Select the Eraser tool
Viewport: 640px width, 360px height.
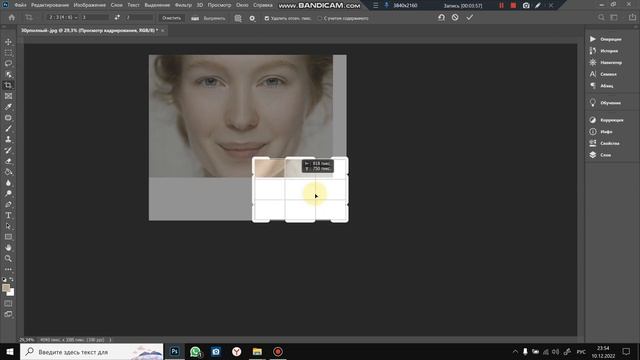pos(8,161)
